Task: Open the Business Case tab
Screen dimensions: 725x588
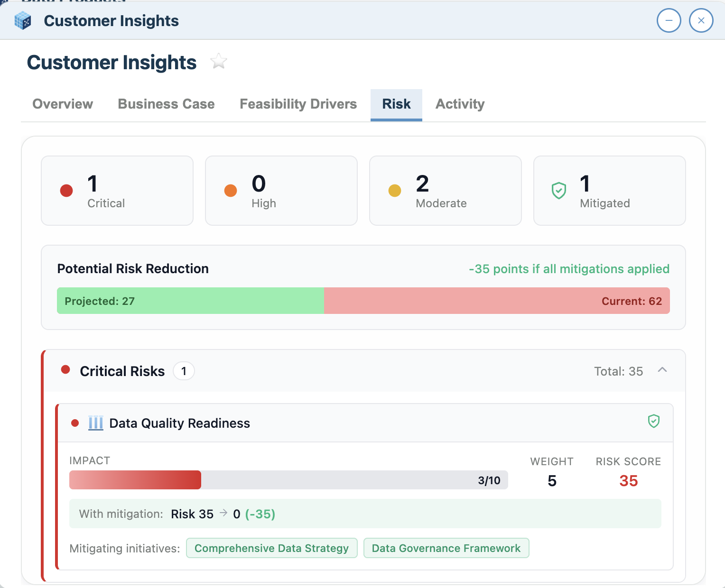Action: pyautogui.click(x=166, y=104)
